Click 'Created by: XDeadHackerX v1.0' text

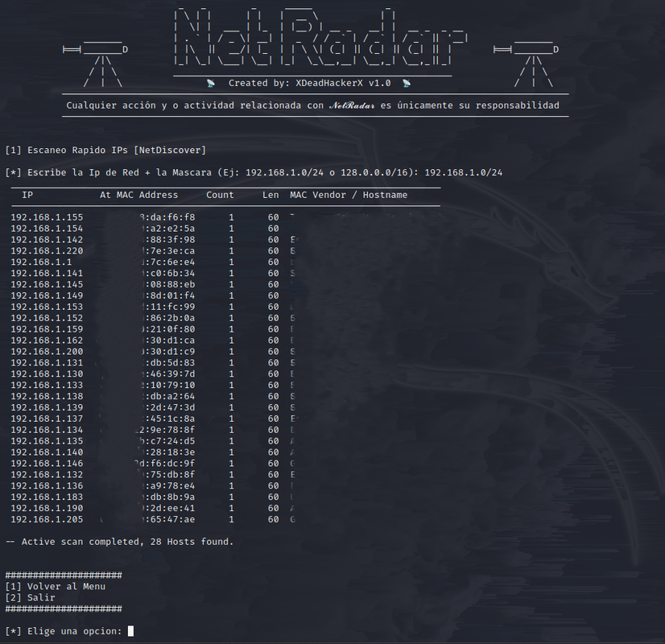(x=310, y=83)
